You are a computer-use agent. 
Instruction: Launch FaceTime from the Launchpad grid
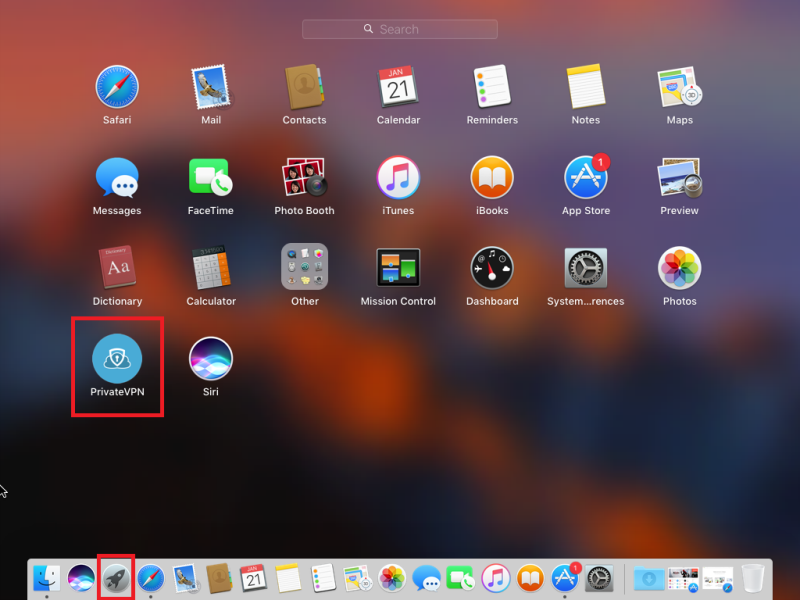(x=211, y=178)
